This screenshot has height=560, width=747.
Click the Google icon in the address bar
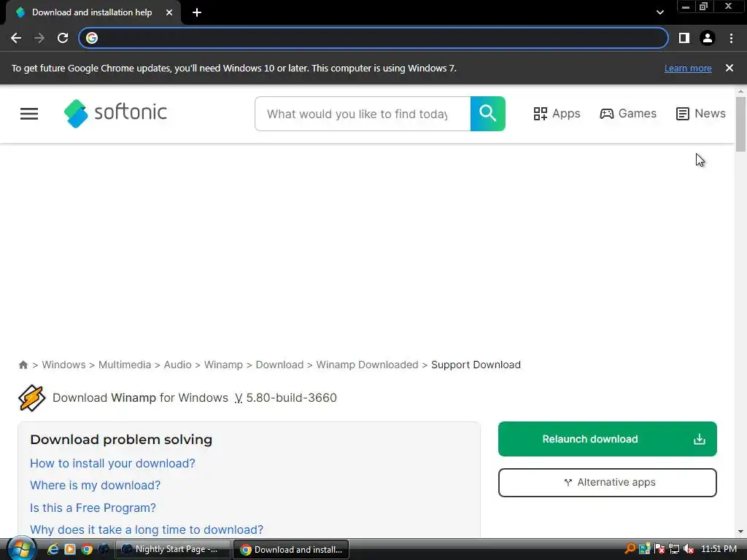coord(92,38)
